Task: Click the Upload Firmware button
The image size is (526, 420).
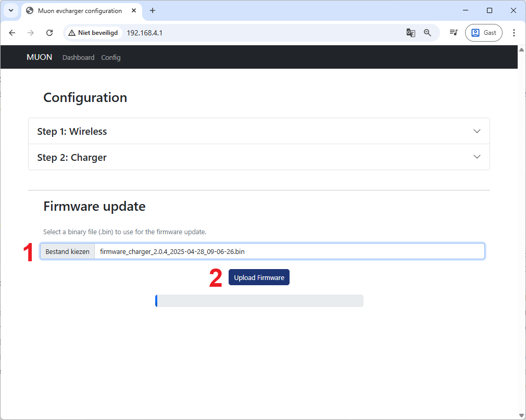Action: click(x=259, y=277)
